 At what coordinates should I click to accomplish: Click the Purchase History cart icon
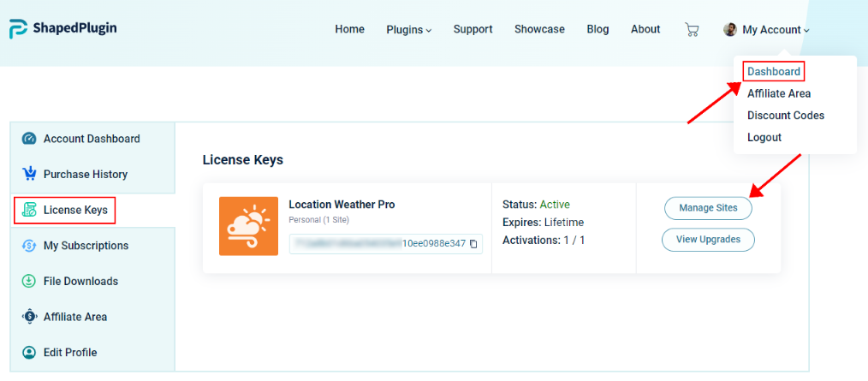point(29,174)
